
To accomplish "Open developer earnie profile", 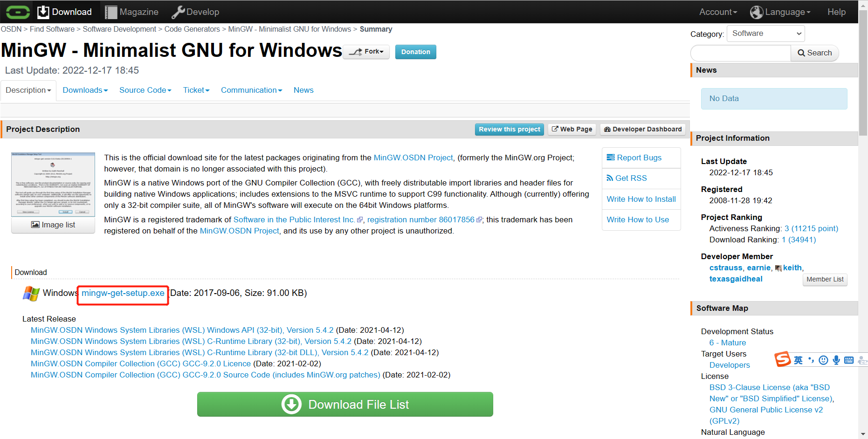I will 759,268.
